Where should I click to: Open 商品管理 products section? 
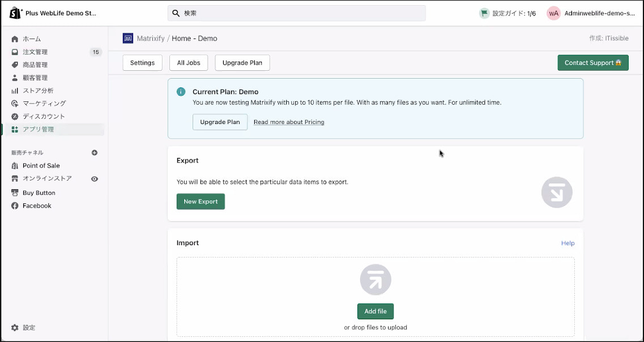tap(35, 65)
